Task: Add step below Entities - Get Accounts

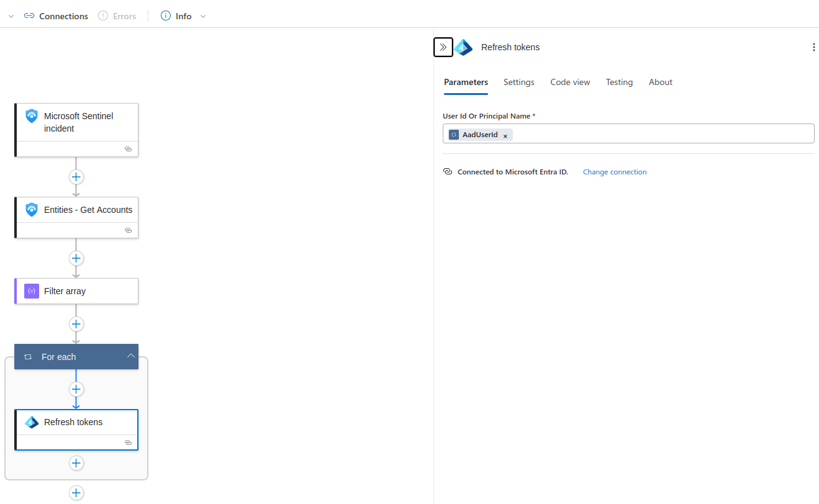Action: point(76,258)
